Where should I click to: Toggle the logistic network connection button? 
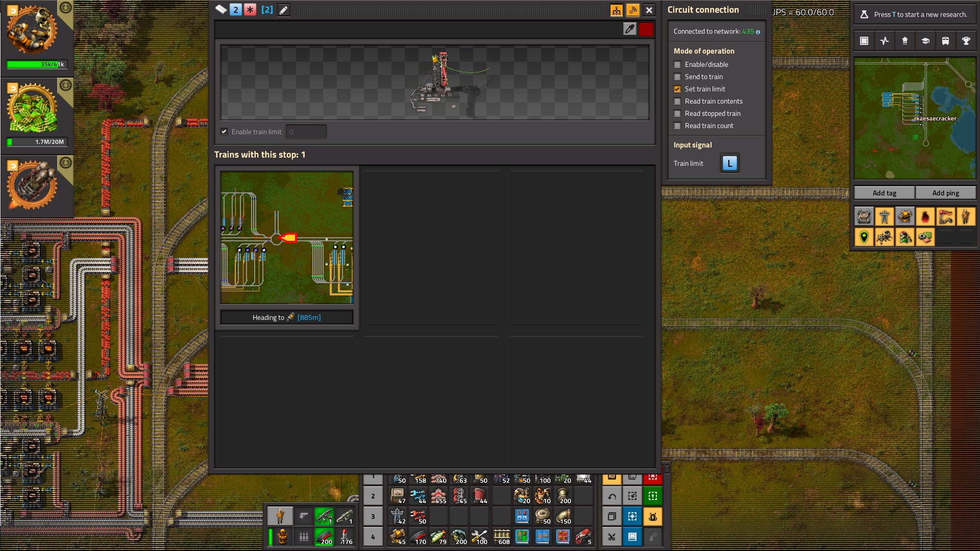coord(633,10)
